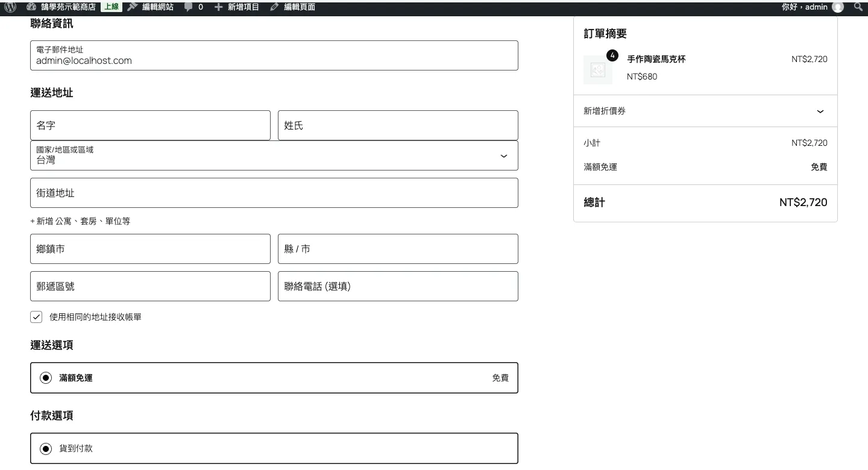Click the 手作陶瓷馬克杯 product thumbnail
Screen dimensions: 868x470
coord(598,70)
